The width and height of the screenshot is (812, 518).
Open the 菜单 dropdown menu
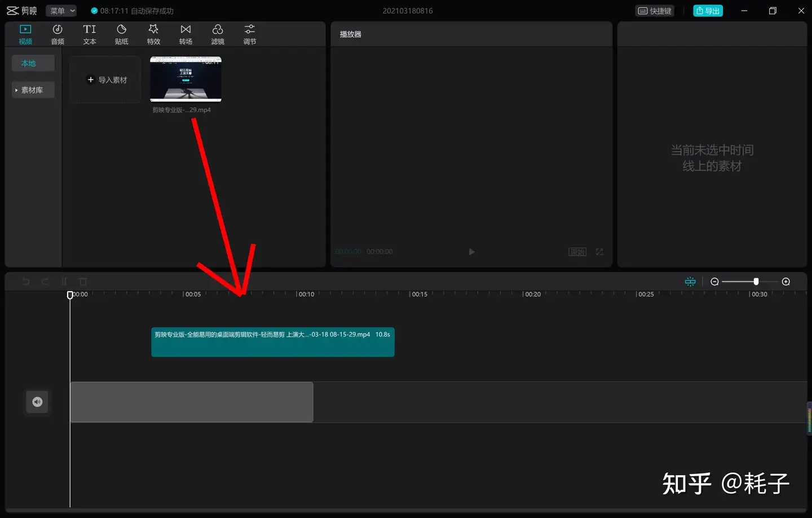pyautogui.click(x=61, y=11)
